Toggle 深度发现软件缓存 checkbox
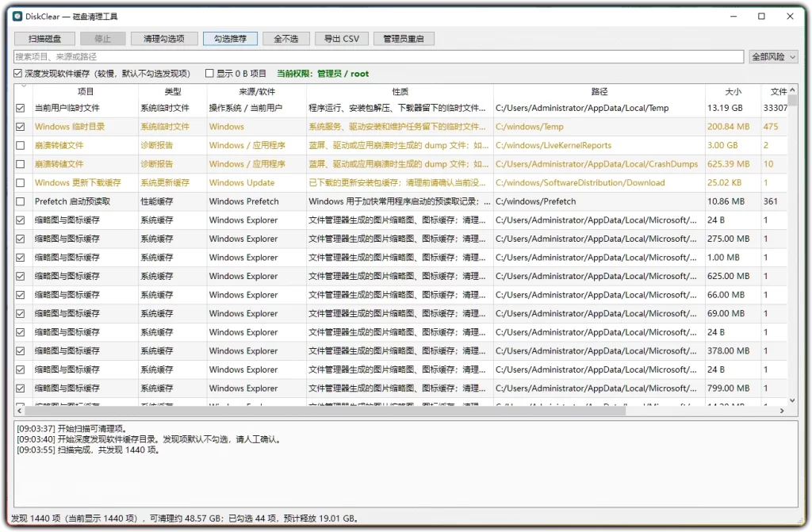Screen dimensions: 812x532 (18, 74)
